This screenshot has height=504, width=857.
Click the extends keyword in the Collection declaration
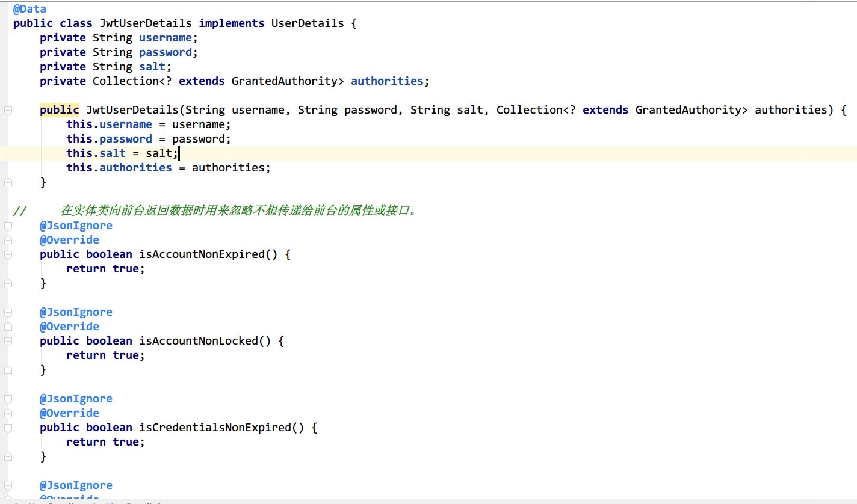pos(202,81)
